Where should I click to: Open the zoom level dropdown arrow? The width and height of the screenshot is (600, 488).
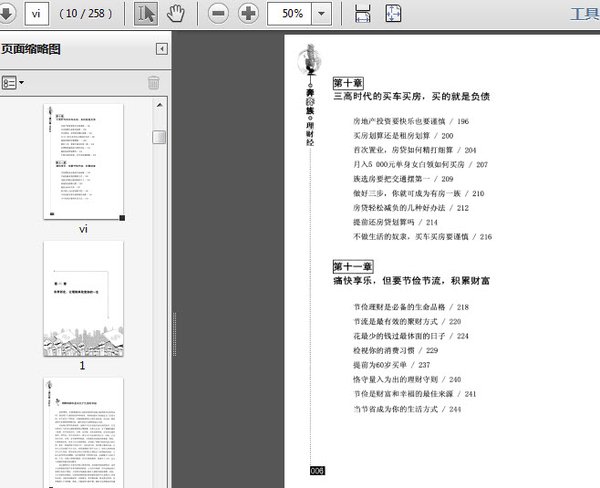click(x=321, y=15)
